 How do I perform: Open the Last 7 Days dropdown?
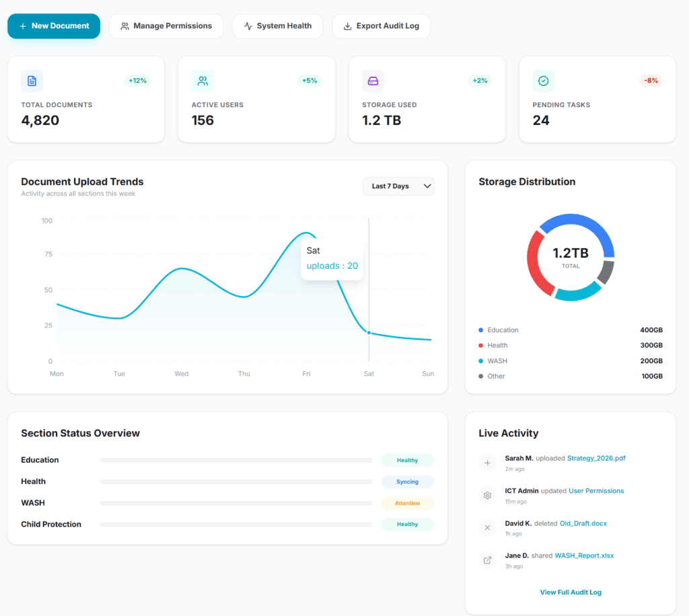pos(398,186)
